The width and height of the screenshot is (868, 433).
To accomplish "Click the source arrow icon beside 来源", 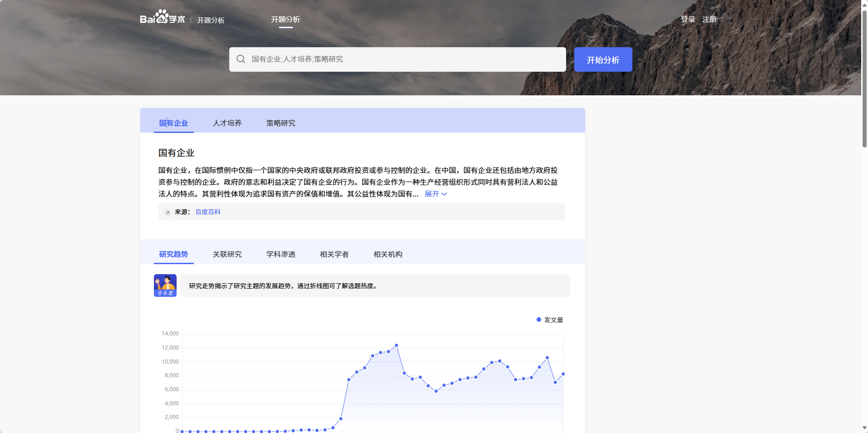I will pos(168,212).
